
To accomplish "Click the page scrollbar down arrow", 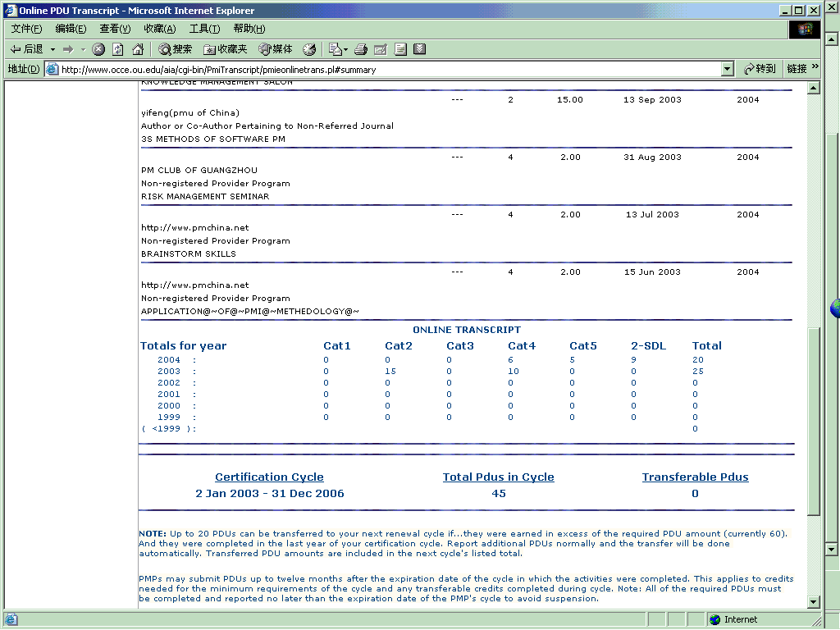I will click(813, 601).
